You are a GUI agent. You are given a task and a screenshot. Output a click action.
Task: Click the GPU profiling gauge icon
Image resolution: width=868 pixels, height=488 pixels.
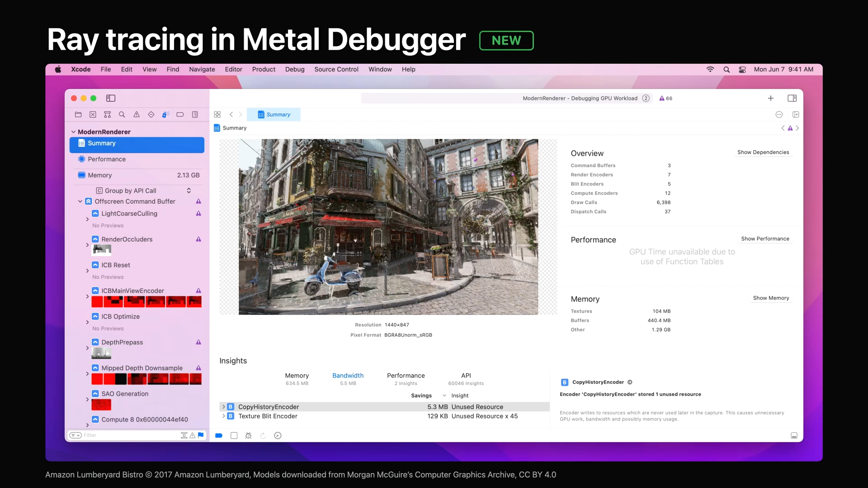(x=278, y=436)
